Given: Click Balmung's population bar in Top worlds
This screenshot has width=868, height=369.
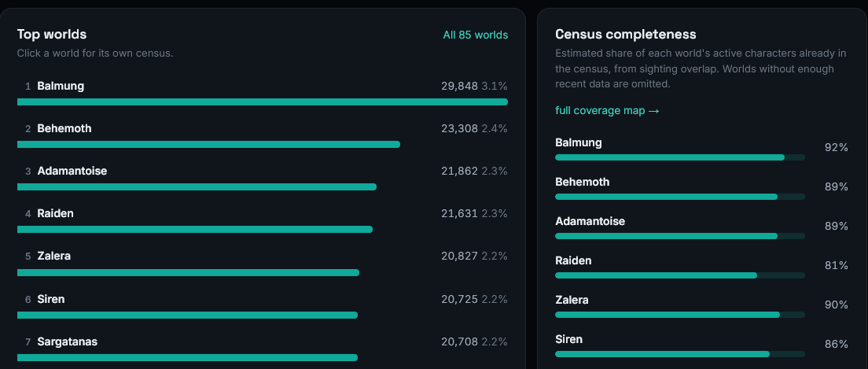Looking at the screenshot, I should coord(263,102).
